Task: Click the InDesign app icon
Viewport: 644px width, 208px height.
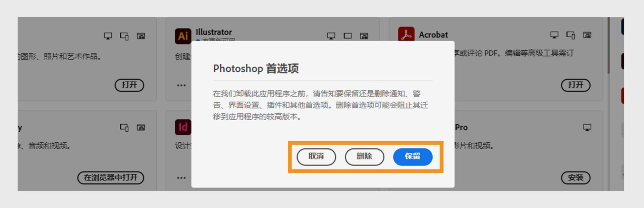Action: coord(183,127)
